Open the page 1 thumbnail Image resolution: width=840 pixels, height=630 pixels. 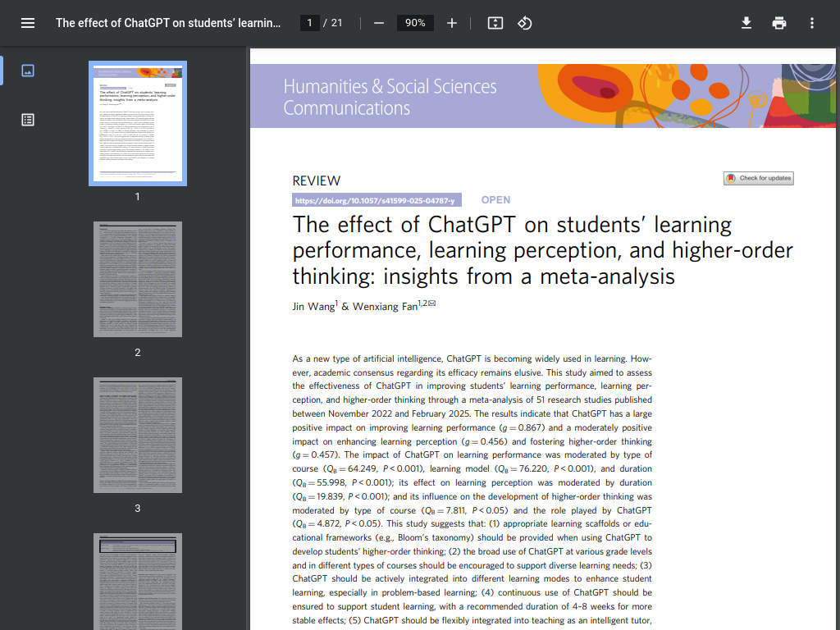pos(138,123)
